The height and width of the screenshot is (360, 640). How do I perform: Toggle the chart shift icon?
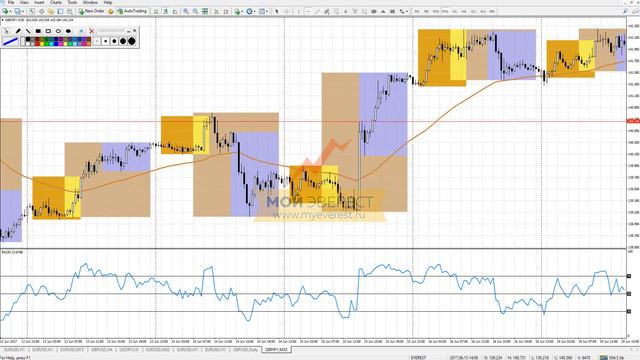tap(226, 11)
